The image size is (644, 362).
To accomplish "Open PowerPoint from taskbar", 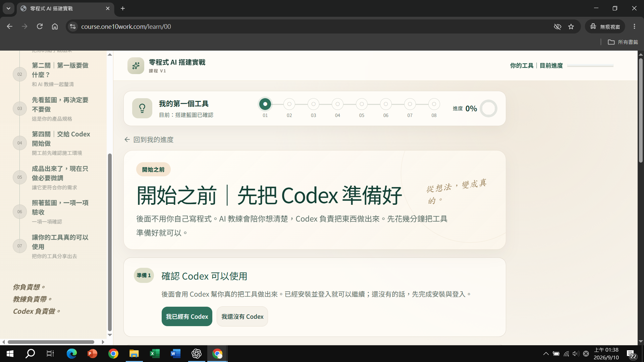I will click(x=92, y=354).
